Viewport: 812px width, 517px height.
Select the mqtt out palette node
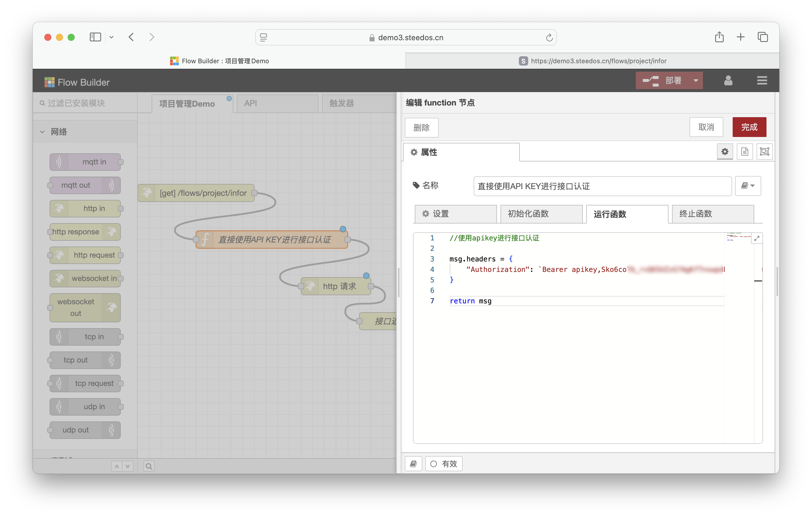pyautogui.click(x=85, y=185)
